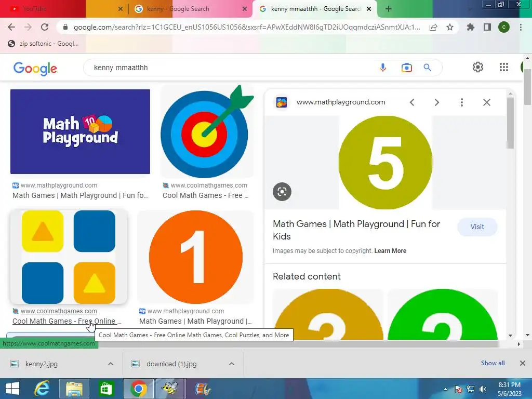Open Math Playground logo image result
Image resolution: width=532 pixels, height=399 pixels.
pos(80,131)
